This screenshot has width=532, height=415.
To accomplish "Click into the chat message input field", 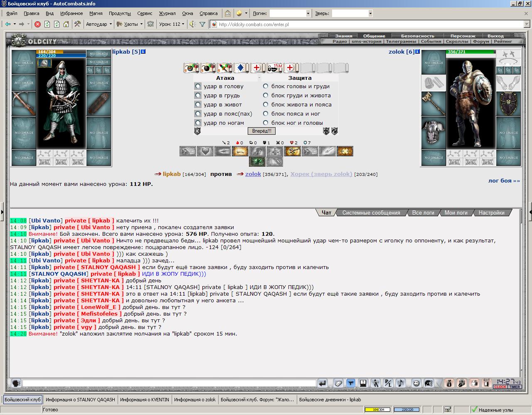I will 170,383.
